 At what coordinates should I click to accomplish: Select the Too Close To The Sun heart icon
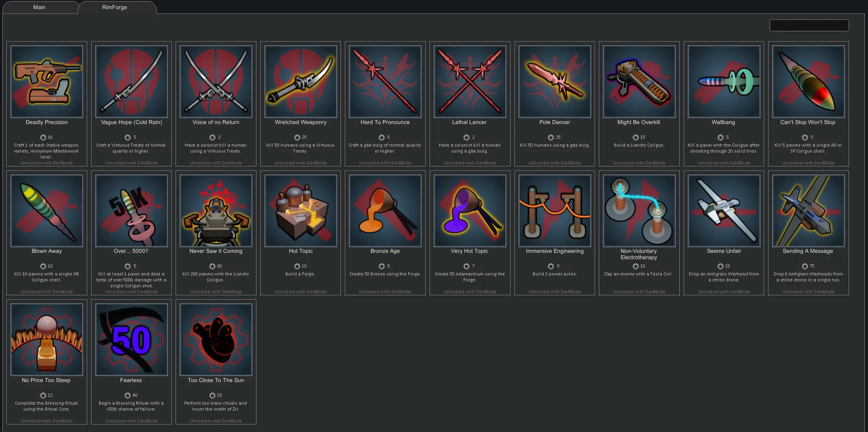pyautogui.click(x=216, y=339)
